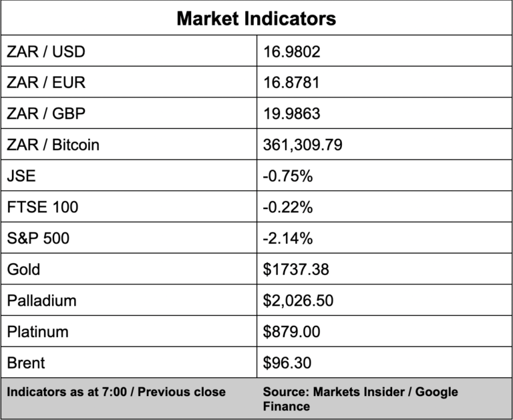The height and width of the screenshot is (420, 513).
Task: Click the 361,309.79 Bitcoin value
Action: pyautogui.click(x=303, y=145)
